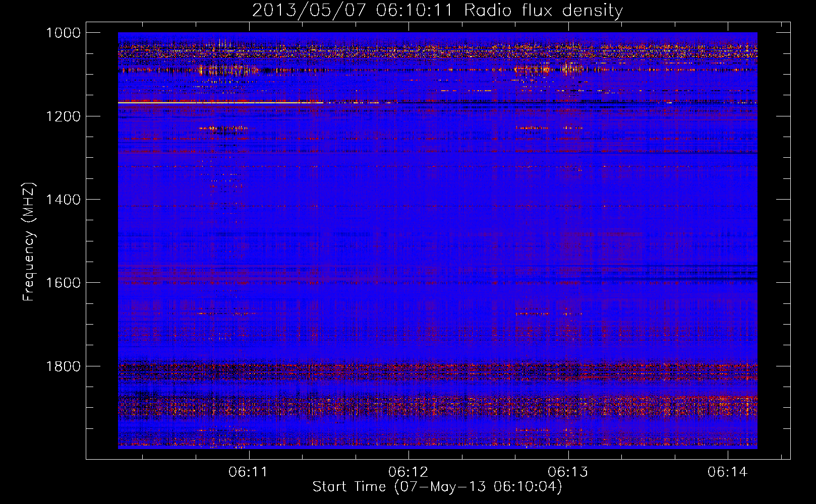Click the 1000 frequency tick label

(63, 33)
